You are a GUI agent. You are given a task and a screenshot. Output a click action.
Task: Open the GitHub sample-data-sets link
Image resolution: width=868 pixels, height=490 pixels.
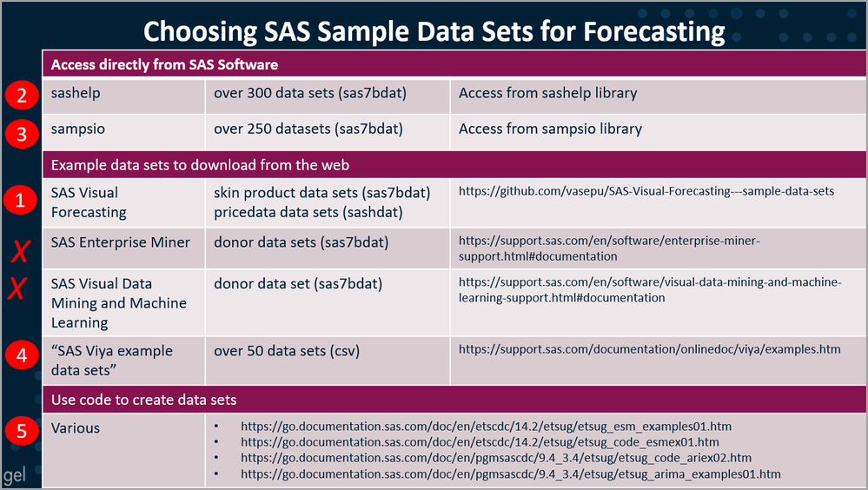[646, 191]
